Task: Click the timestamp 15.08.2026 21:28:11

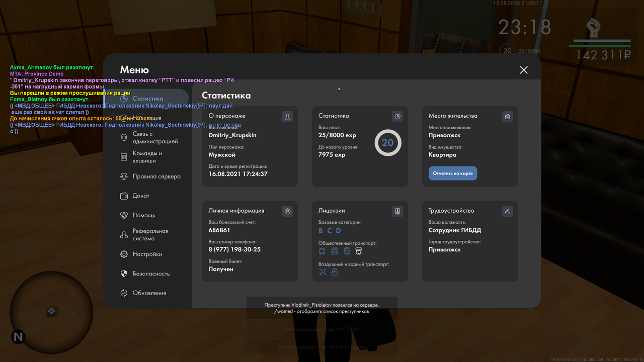Action: click(x=518, y=3)
